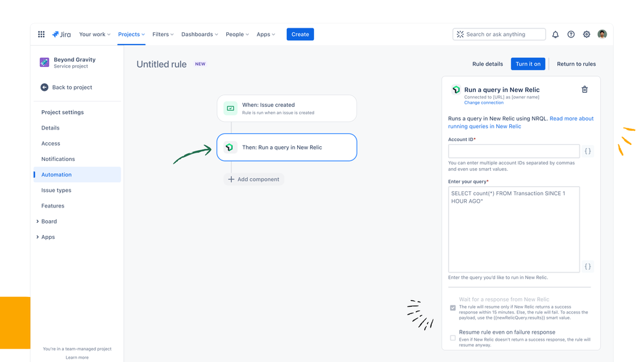This screenshot has width=644, height=362.
Task: Open the top Apps dropdown menu
Action: [266, 35]
